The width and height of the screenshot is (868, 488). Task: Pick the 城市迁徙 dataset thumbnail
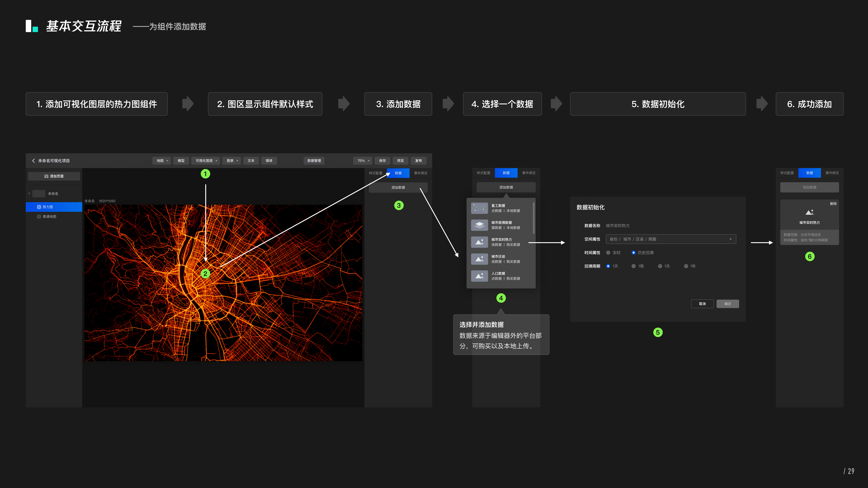point(479,259)
